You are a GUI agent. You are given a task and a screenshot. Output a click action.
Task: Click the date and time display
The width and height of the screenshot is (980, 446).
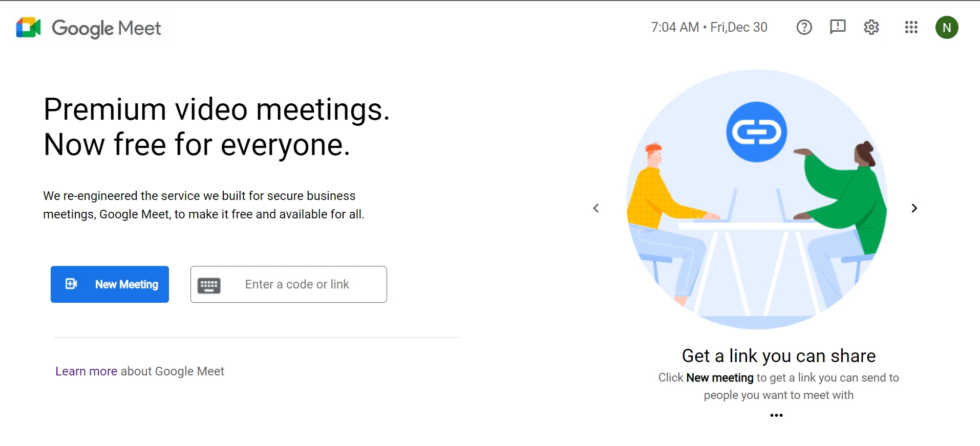click(x=709, y=27)
